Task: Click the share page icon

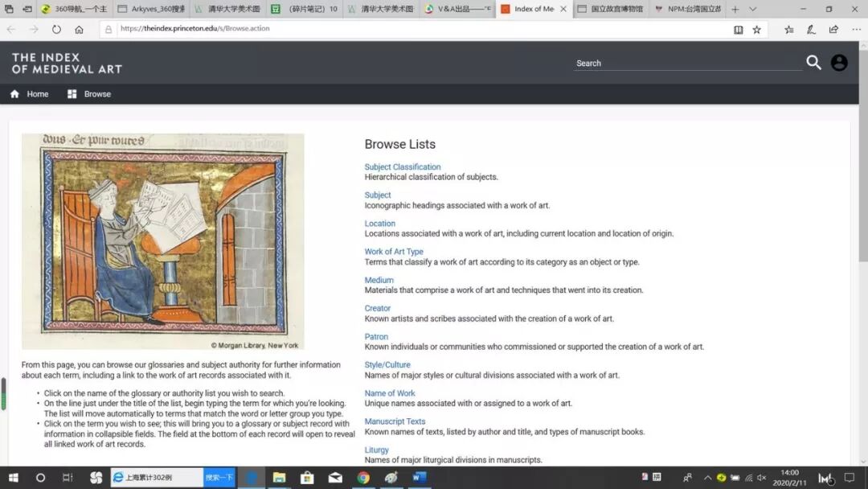Action: click(833, 29)
